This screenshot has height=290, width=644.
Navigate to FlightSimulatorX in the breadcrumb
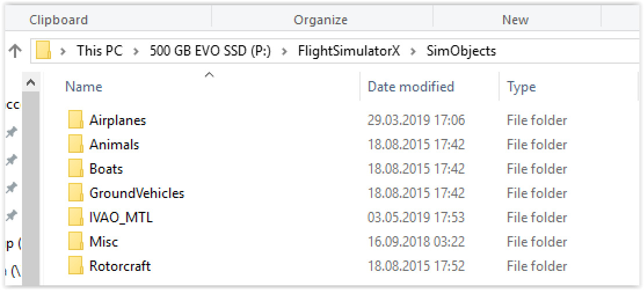[x=349, y=51]
